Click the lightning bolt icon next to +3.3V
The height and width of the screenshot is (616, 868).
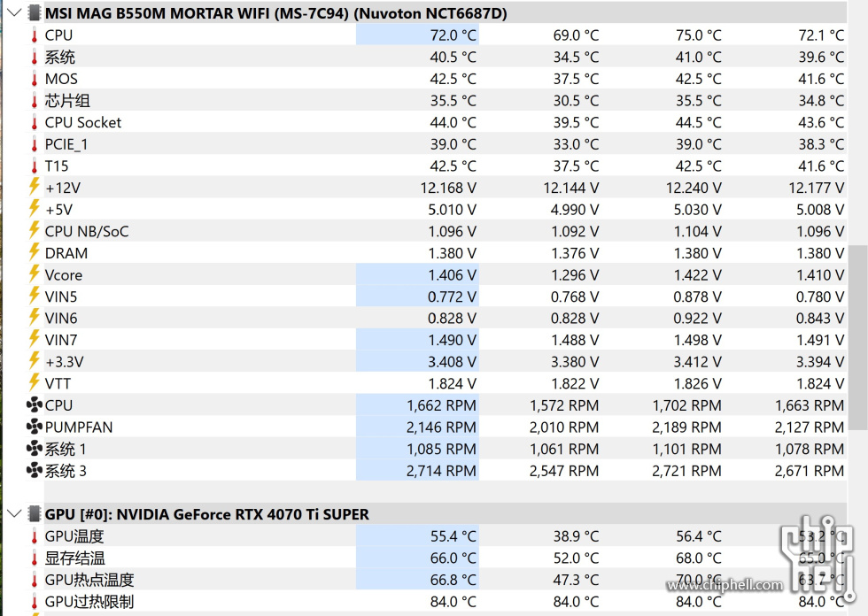coord(35,361)
